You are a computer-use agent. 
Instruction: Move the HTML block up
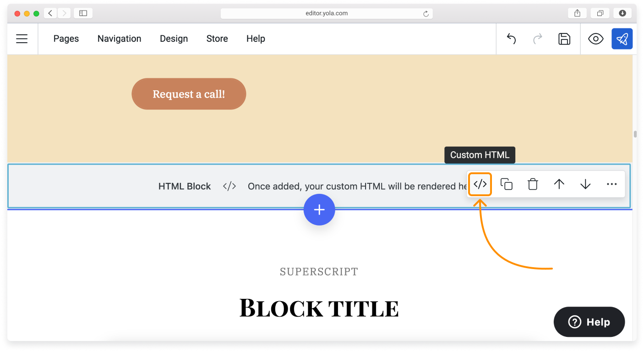[559, 184]
